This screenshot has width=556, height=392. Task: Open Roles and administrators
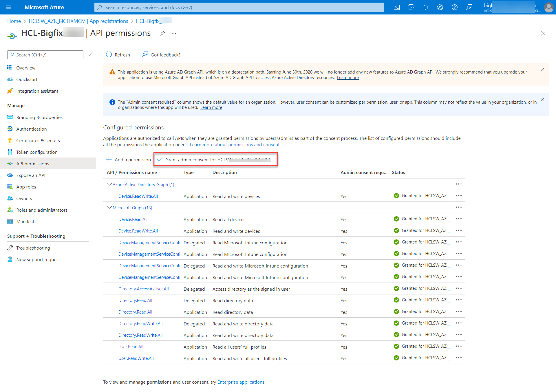coord(42,210)
